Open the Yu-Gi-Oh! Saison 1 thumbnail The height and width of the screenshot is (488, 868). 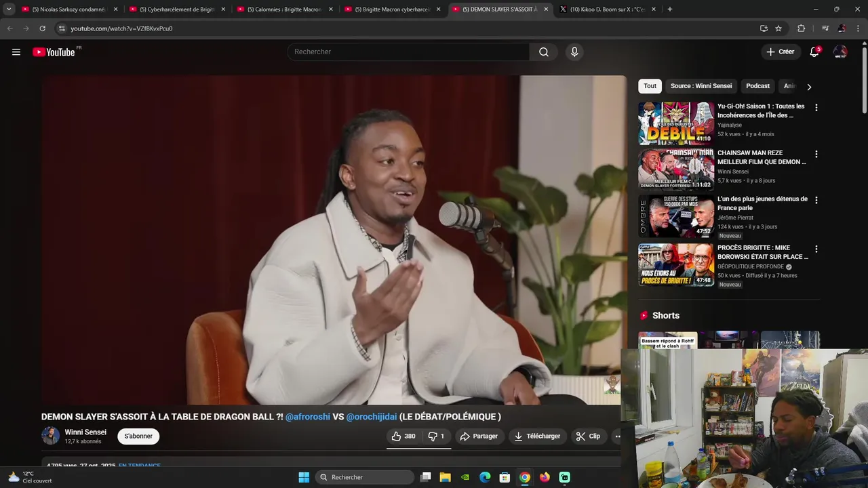click(676, 123)
